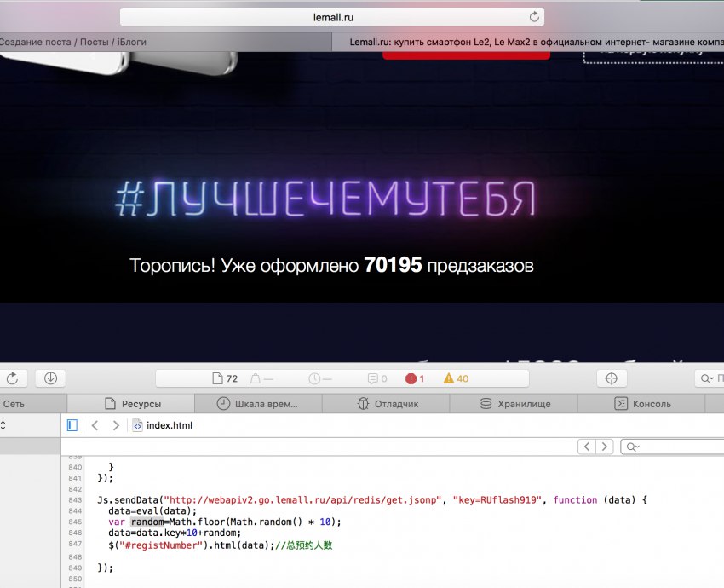Viewport: 724px width, 588px height.
Task: Go forward in the resource history
Action: coord(116,425)
